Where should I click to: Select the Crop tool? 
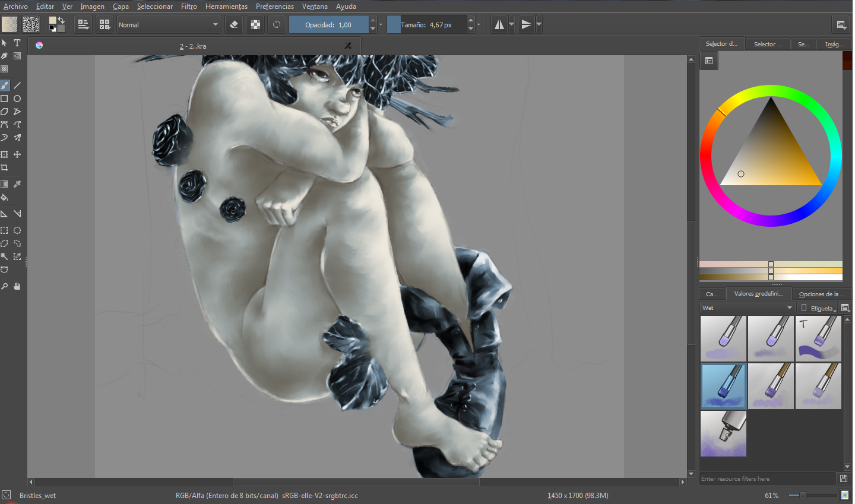click(x=4, y=167)
